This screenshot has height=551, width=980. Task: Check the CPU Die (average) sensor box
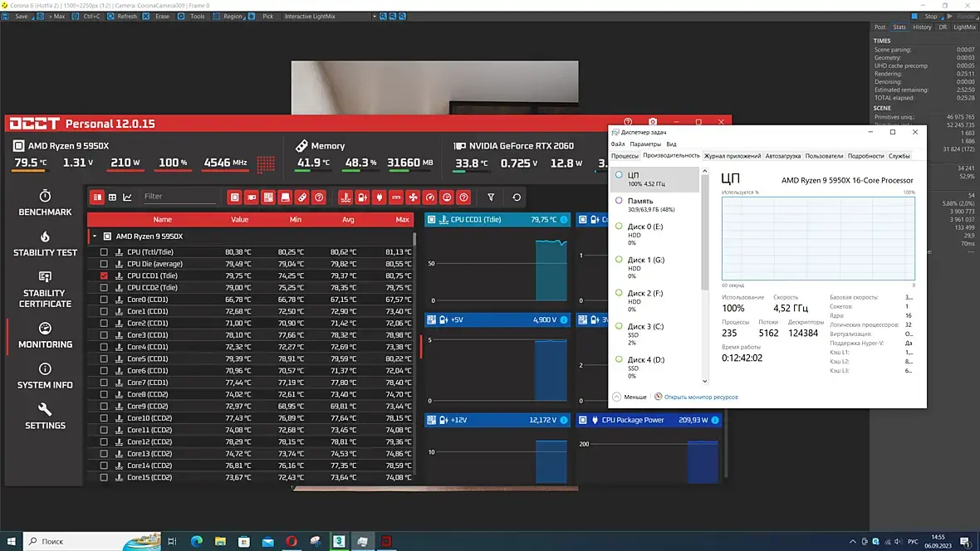pyautogui.click(x=104, y=264)
